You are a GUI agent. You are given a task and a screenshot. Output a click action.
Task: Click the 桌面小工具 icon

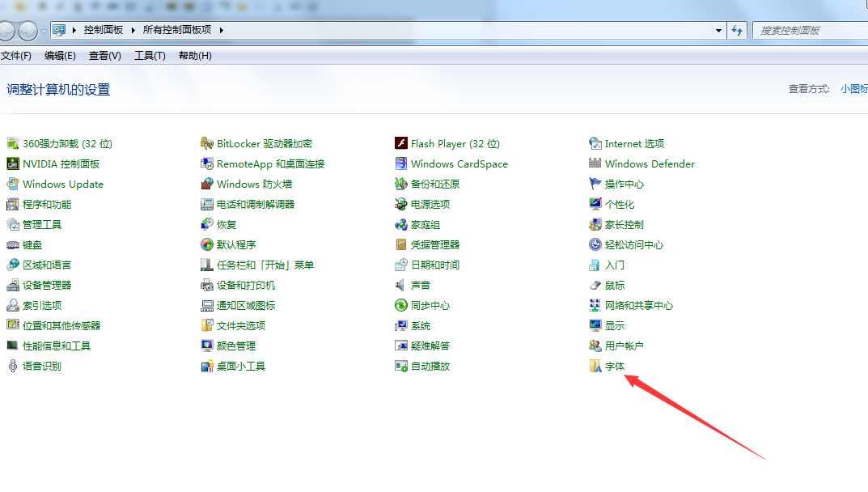click(x=207, y=367)
